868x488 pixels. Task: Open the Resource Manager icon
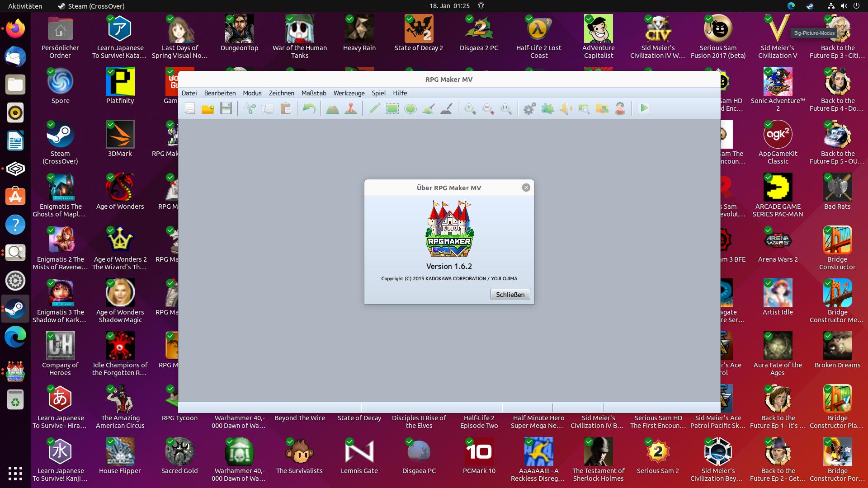[602, 108]
